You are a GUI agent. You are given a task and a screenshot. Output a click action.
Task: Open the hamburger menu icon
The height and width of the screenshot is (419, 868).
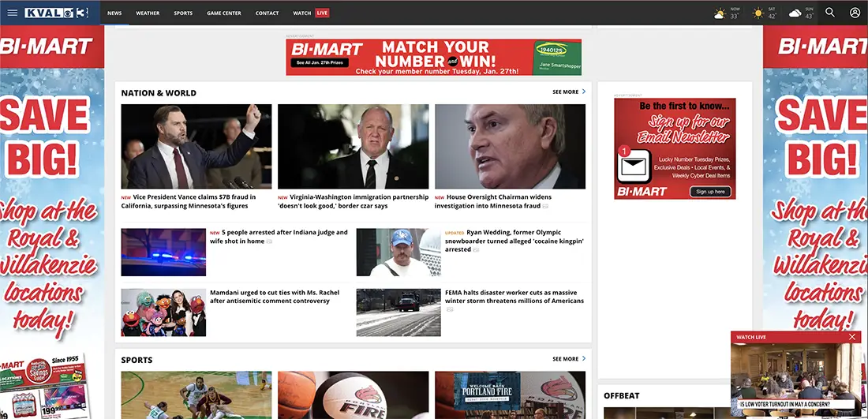click(12, 13)
